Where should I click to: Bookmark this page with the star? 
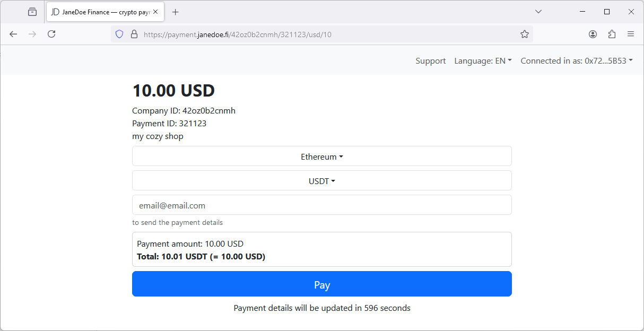click(525, 34)
